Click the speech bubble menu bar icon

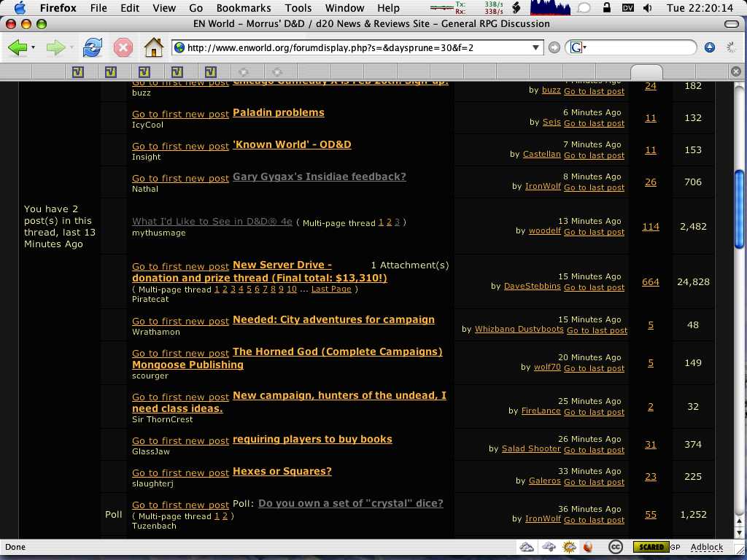coord(584,7)
